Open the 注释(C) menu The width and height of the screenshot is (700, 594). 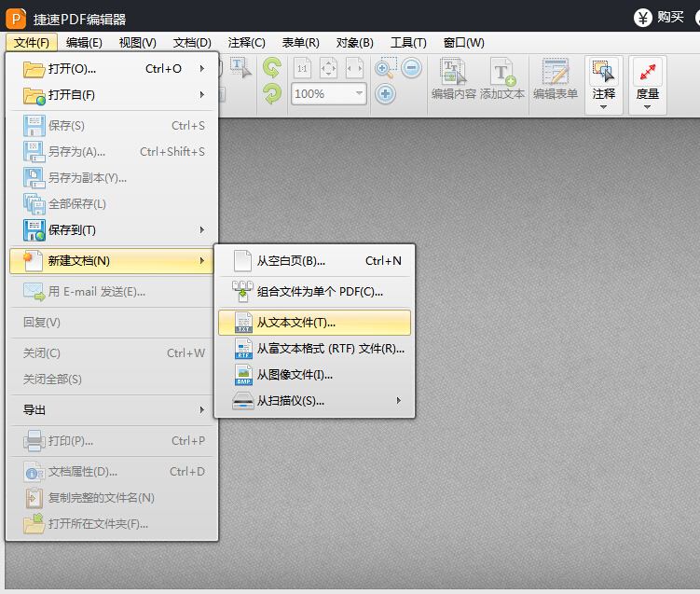pyautogui.click(x=246, y=43)
